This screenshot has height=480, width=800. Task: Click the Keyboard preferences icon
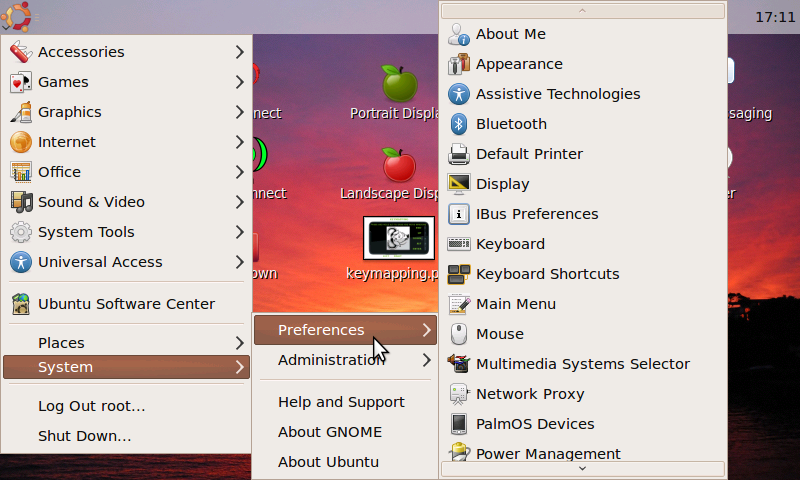[459, 244]
